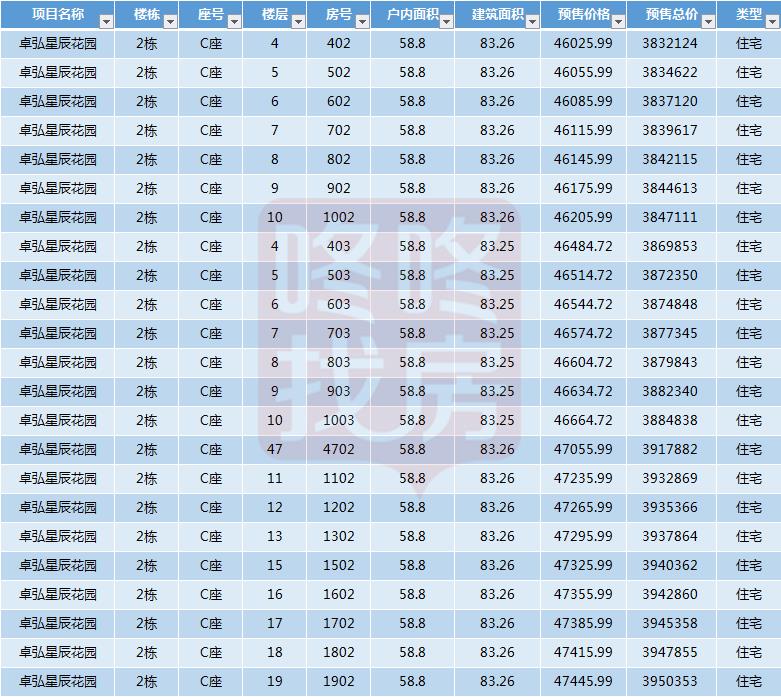Select presale price 46025.99

click(x=583, y=43)
